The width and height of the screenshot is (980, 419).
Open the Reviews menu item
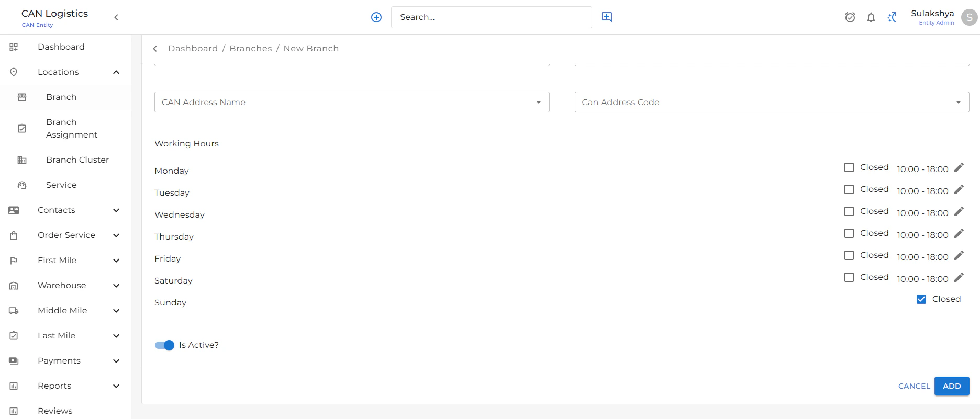click(65, 411)
